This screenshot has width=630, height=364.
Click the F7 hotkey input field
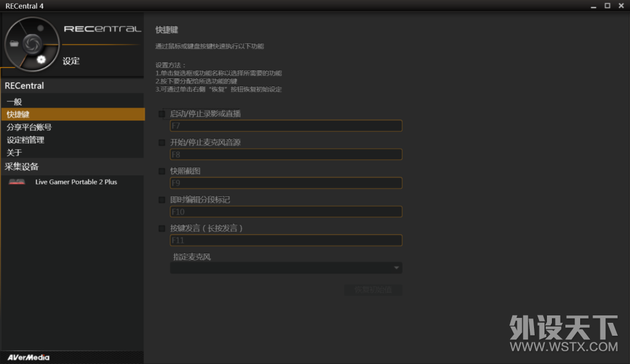286,126
